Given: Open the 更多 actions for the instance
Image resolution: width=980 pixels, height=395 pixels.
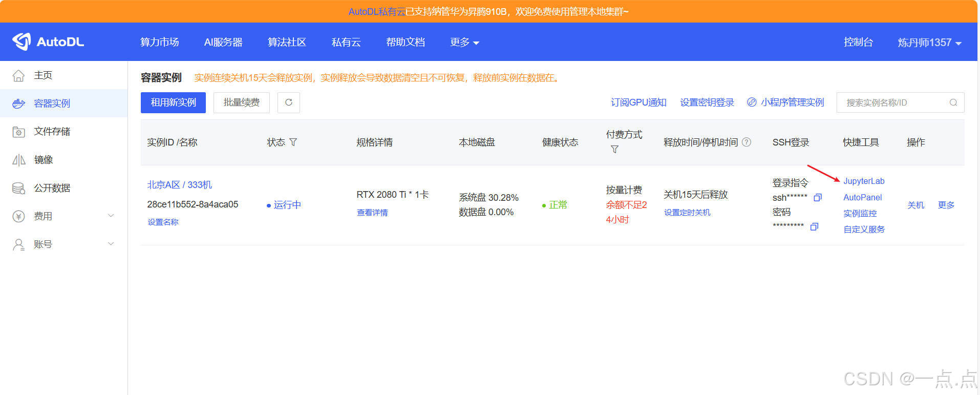Looking at the screenshot, I should click(x=946, y=205).
